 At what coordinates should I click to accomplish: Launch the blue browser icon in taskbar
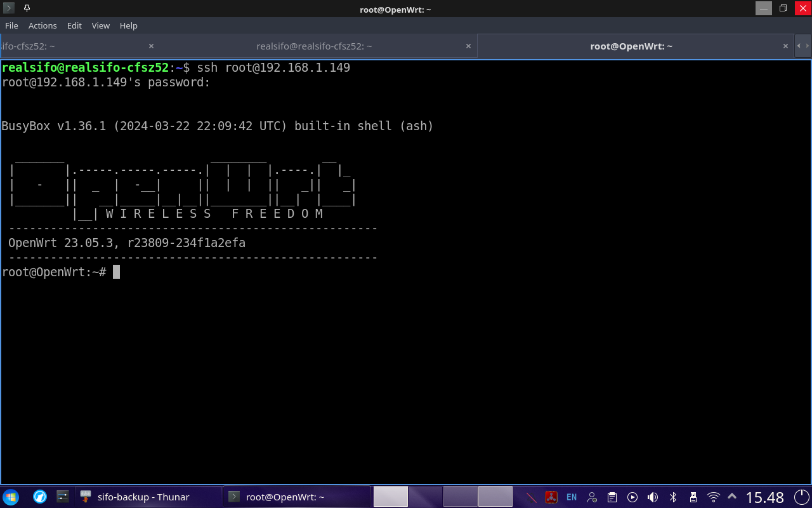40,497
